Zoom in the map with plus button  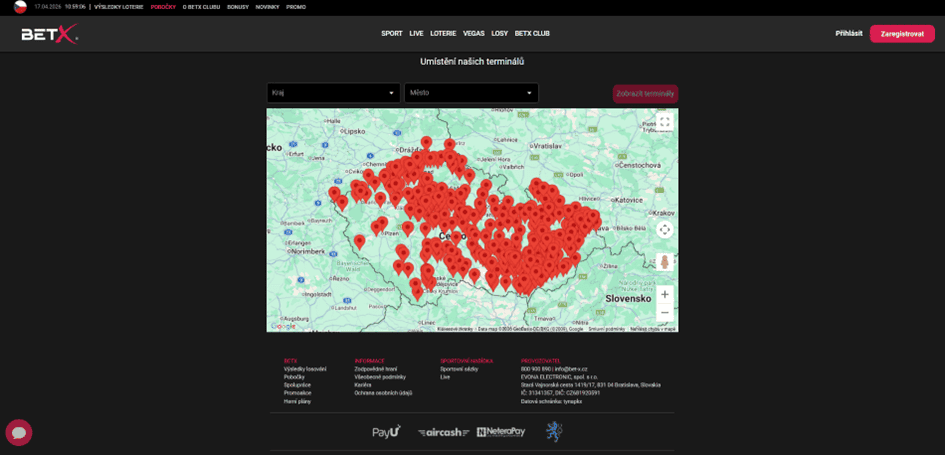coord(665,294)
